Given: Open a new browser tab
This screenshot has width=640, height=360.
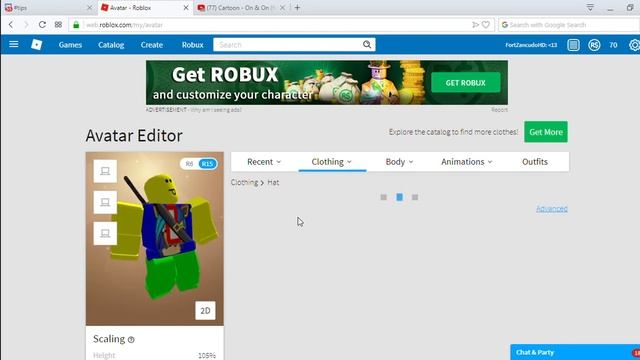Looking at the screenshot, I should pyautogui.click(x=297, y=7).
